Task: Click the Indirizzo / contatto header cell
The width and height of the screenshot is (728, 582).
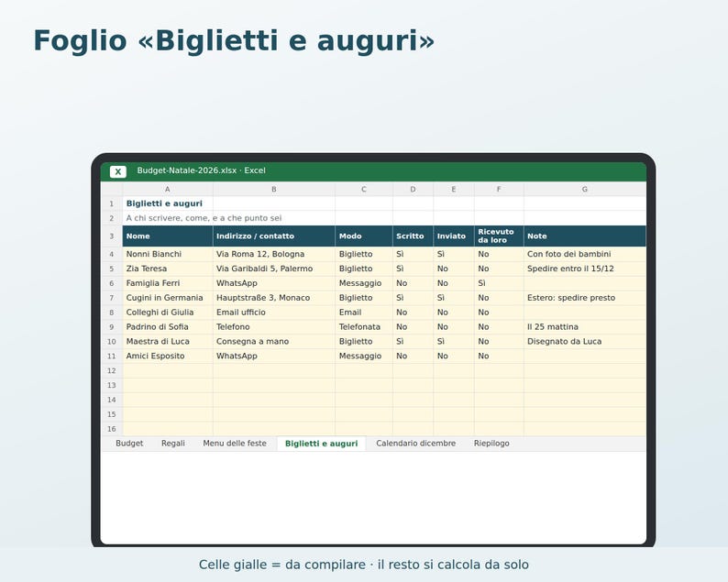Action: (x=274, y=236)
